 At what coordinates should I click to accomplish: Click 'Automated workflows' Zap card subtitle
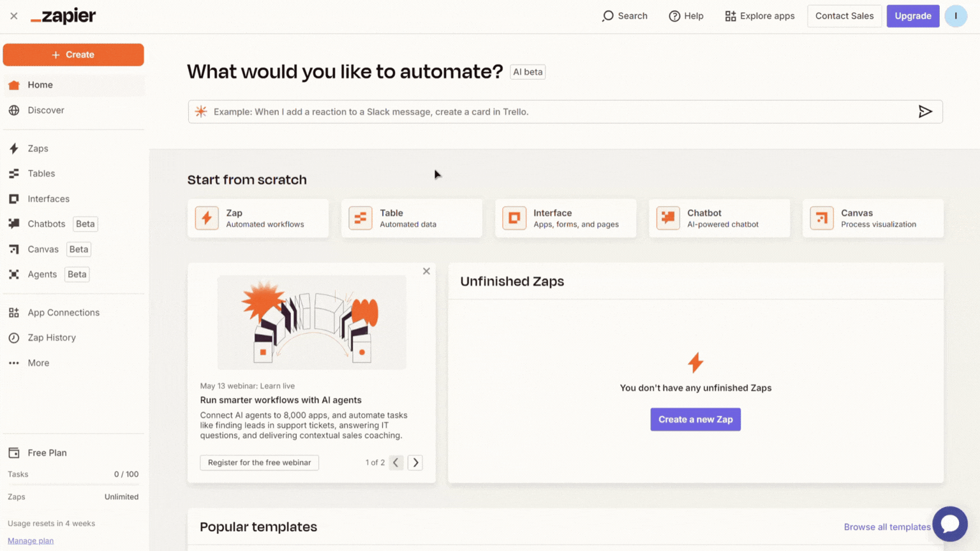265,224
